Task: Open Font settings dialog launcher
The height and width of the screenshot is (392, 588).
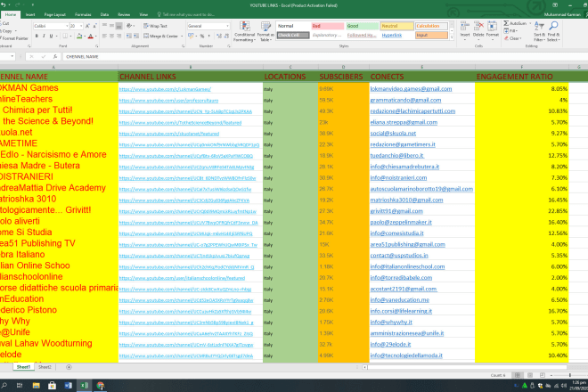Action: (97, 46)
